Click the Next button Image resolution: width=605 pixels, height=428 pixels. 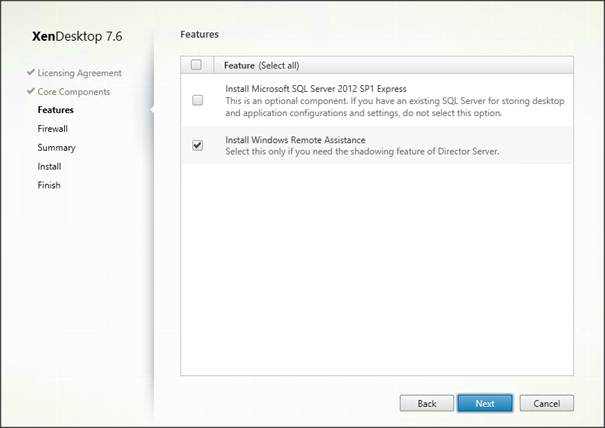485,403
